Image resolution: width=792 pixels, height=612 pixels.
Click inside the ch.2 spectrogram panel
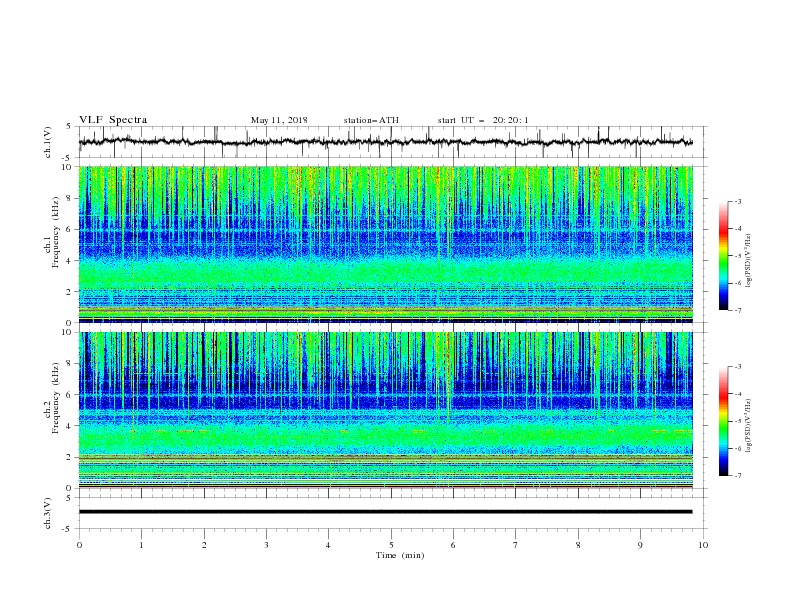pos(385,410)
